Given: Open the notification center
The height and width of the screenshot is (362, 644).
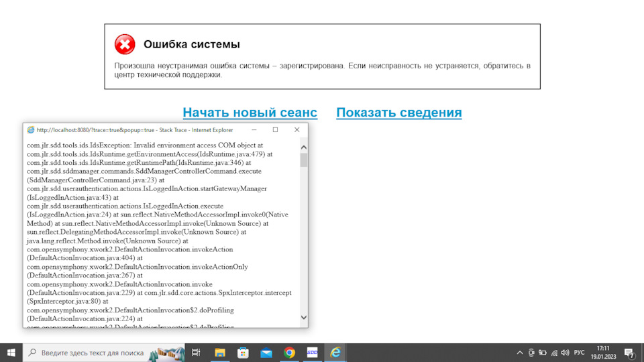Looking at the screenshot, I should pyautogui.click(x=630, y=353).
